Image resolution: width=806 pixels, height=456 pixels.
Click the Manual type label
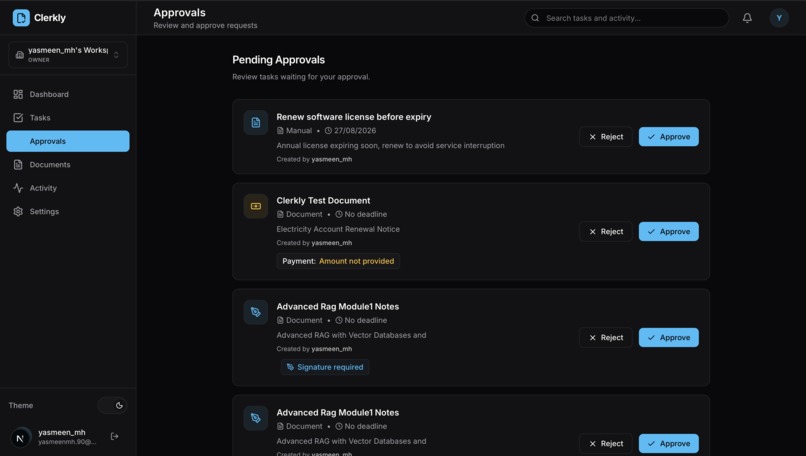(299, 131)
